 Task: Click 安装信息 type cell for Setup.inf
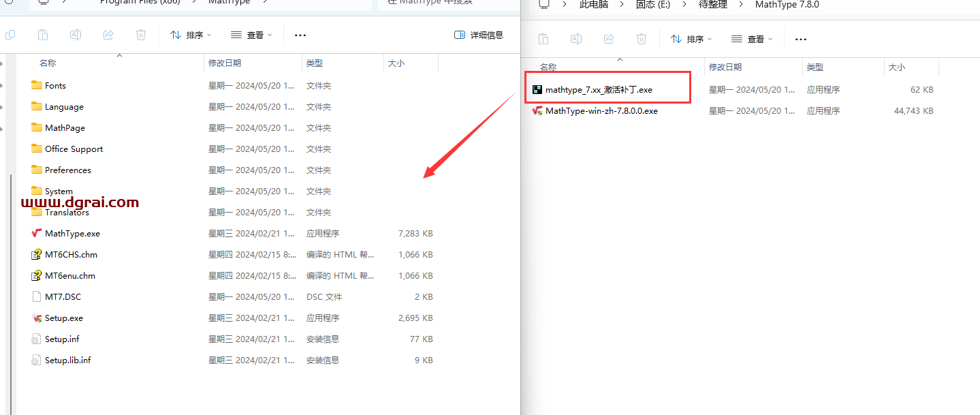(323, 339)
